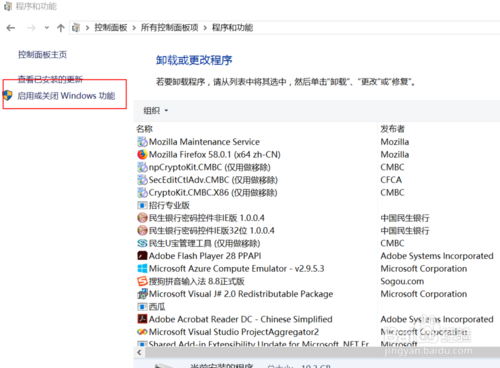Viewport: 500px width, 368px height.
Task: Open the recent locations dropdown arrow
Action: pos(47,28)
